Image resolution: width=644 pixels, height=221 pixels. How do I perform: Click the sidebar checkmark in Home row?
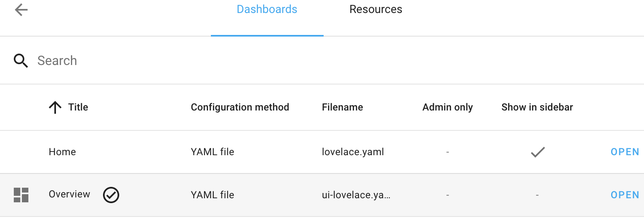coord(538,152)
